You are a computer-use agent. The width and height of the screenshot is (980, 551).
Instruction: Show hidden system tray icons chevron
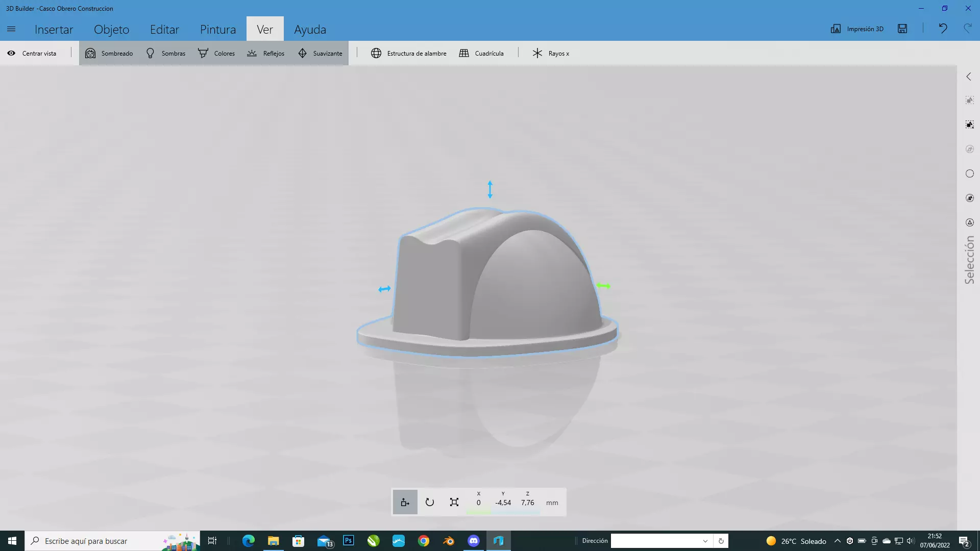pos(837,541)
